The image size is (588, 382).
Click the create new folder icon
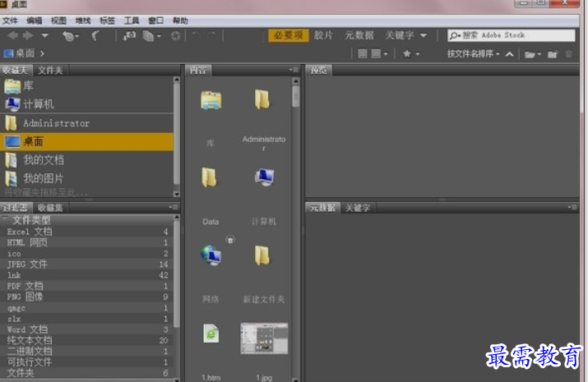pos(553,54)
